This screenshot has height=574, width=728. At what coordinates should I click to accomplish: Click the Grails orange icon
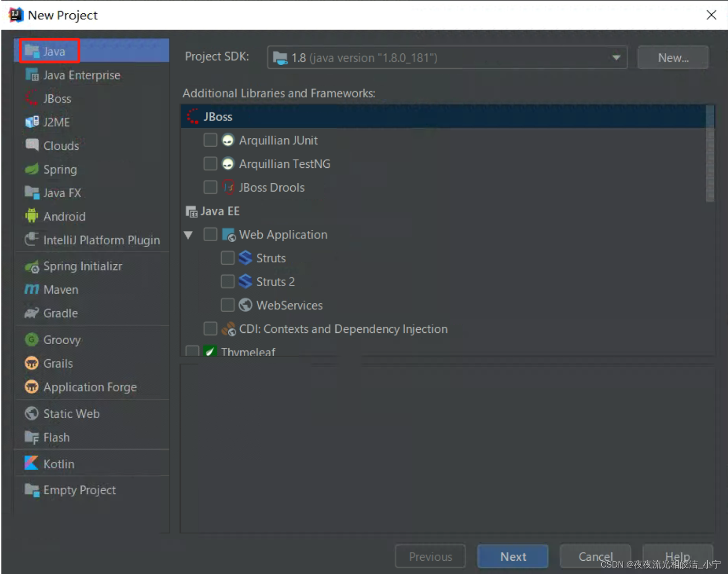click(x=32, y=363)
